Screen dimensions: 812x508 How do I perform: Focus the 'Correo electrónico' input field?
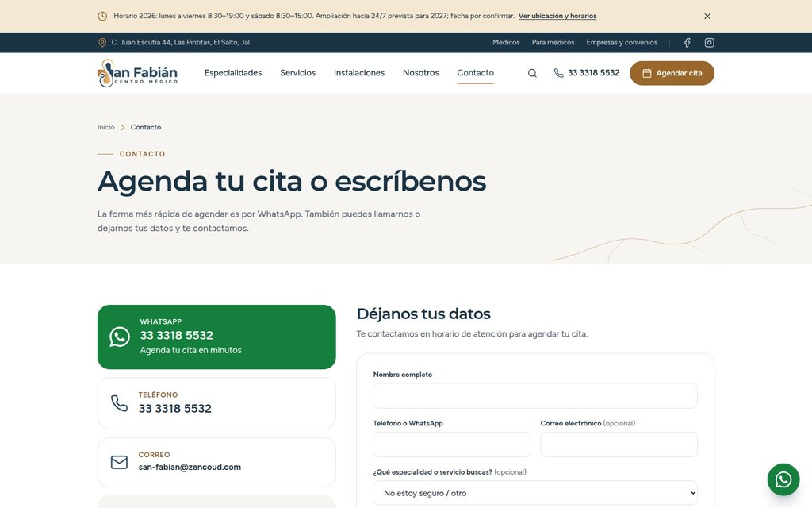619,444
